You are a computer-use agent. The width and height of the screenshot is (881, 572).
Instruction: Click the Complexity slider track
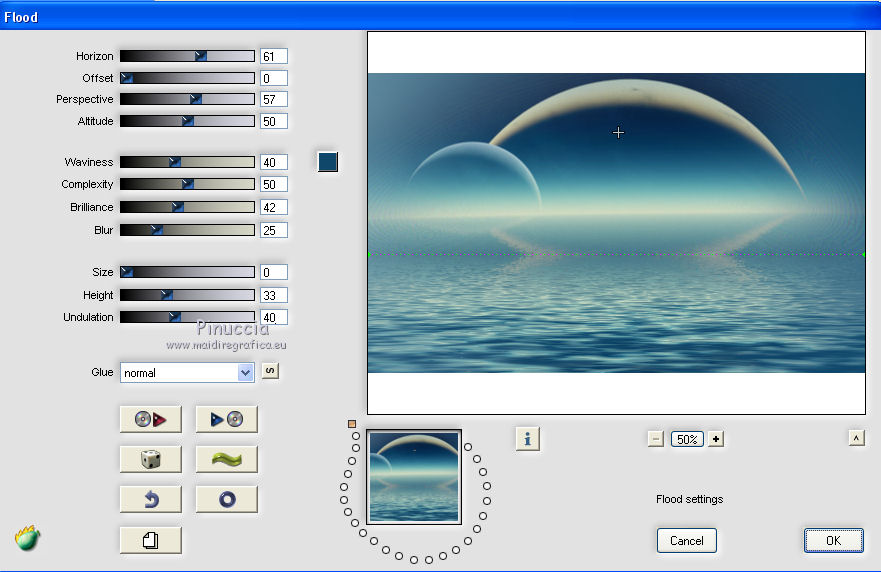coord(187,184)
